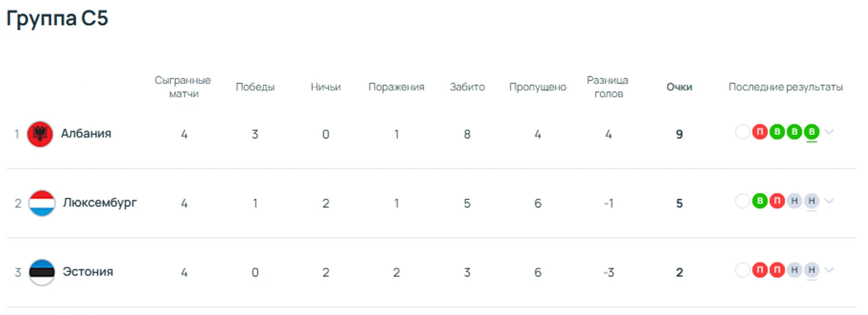The height and width of the screenshot is (315, 868).
Task: Click the Albania flag icon
Action: [40, 134]
